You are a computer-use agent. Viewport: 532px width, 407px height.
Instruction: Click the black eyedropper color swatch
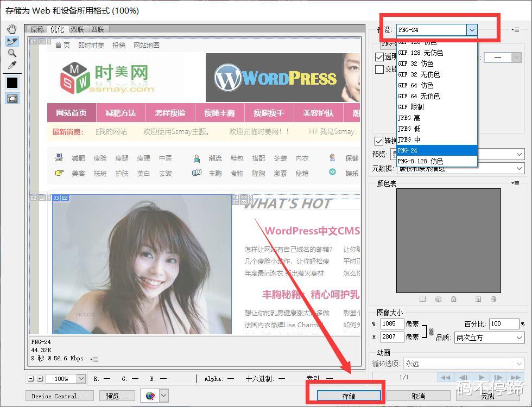click(12, 83)
